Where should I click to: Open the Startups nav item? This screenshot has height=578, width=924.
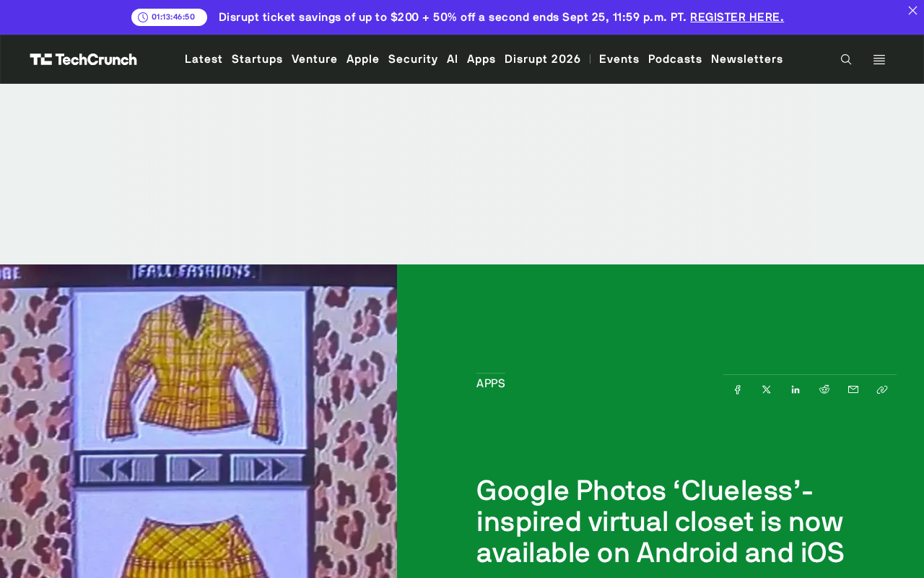tap(257, 59)
